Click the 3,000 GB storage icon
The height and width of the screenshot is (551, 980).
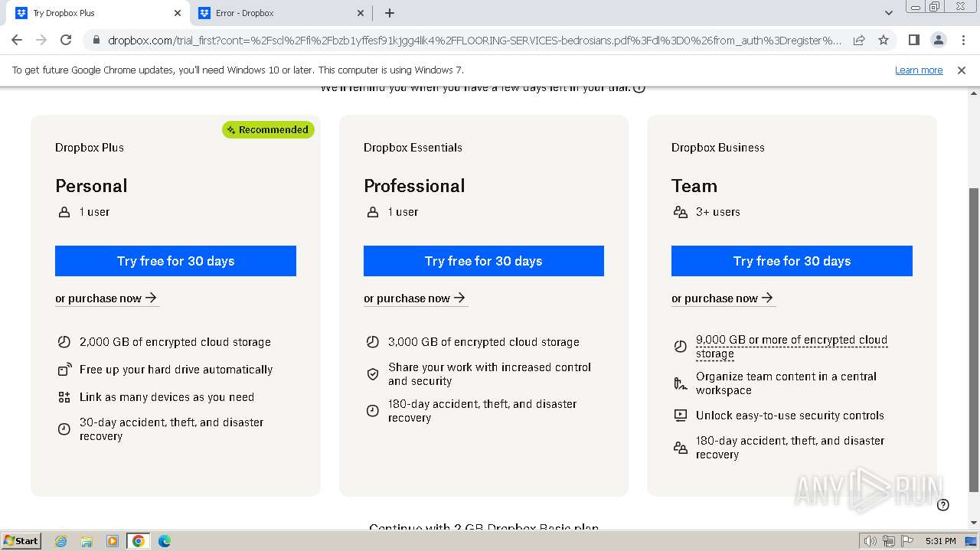tap(372, 342)
